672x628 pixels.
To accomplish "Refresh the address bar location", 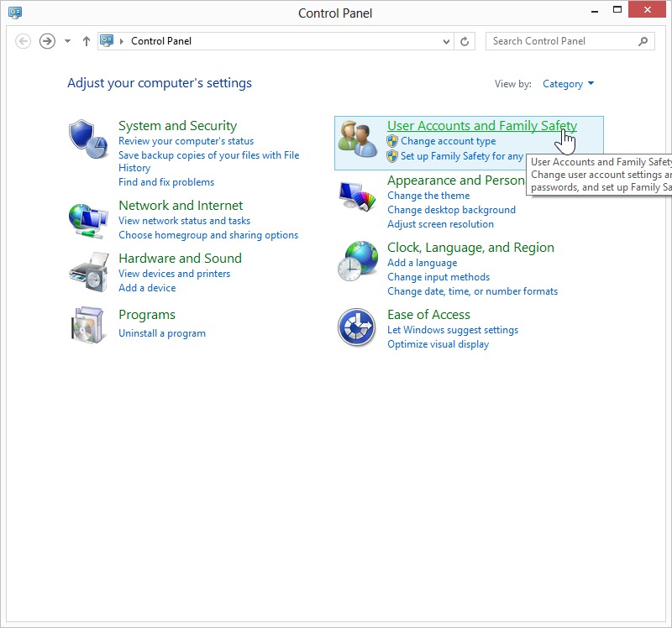I will click(x=465, y=41).
